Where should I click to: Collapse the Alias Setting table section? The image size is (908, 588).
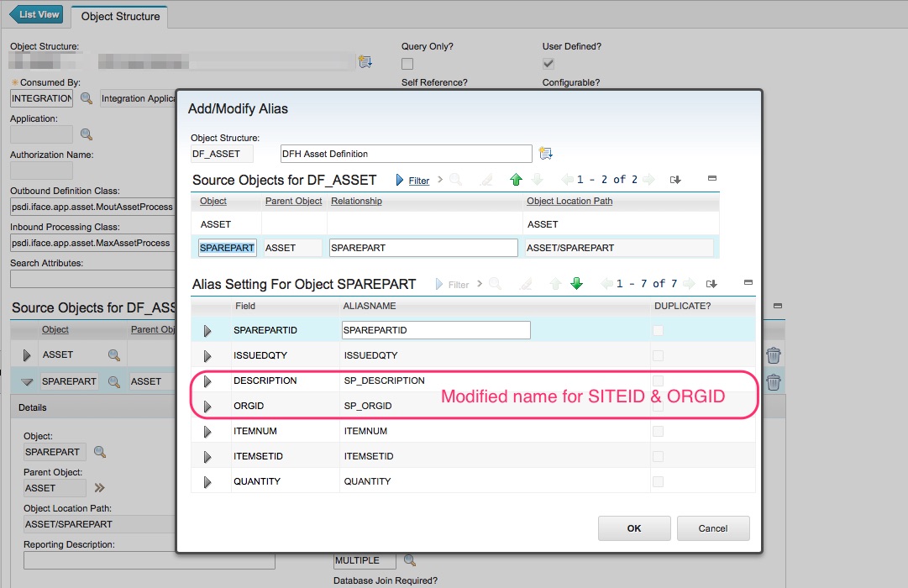pyautogui.click(x=748, y=283)
